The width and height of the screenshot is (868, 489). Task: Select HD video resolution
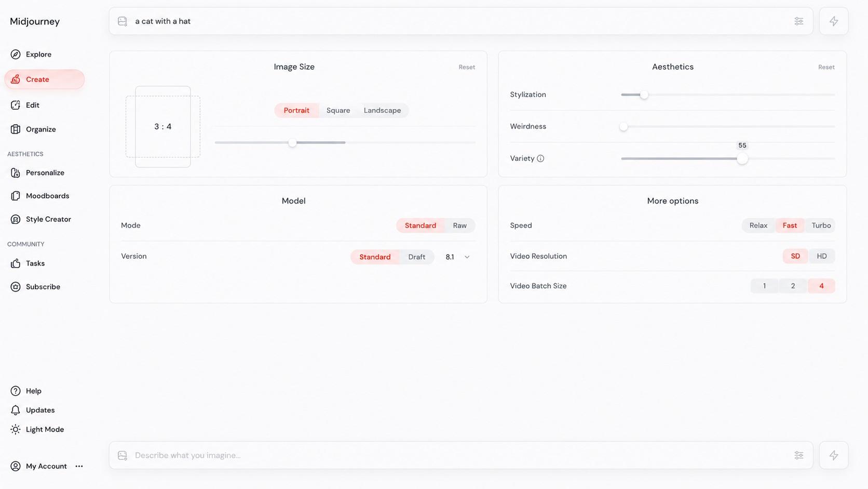(x=821, y=256)
